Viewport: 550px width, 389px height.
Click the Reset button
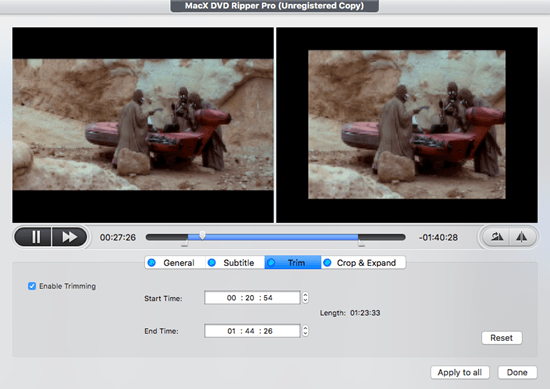(502, 338)
